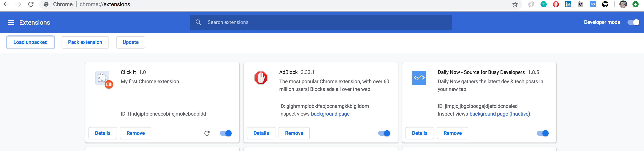The height and width of the screenshot is (151, 644).
Task: Open the Extensions hamburger menu
Action: click(11, 23)
